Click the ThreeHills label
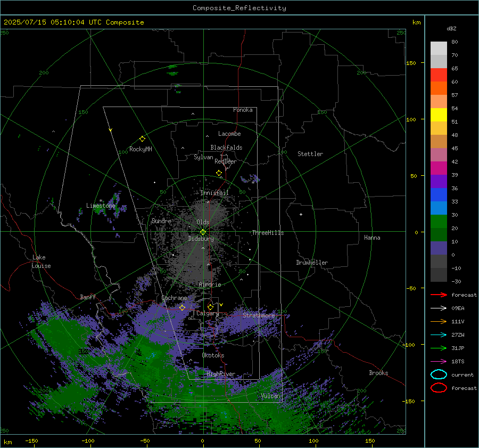The image size is (479, 448). click(x=268, y=233)
